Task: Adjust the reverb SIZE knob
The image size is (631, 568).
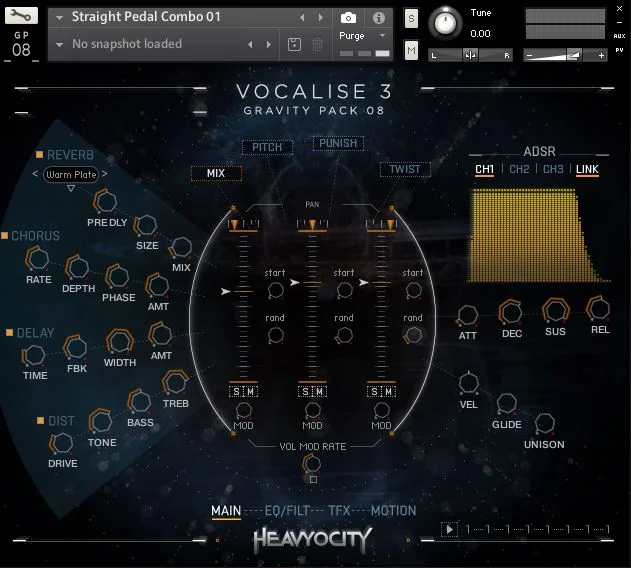Action: (145, 225)
